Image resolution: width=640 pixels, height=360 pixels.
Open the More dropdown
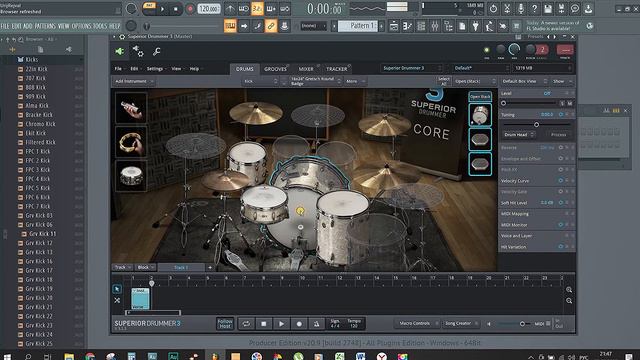(x=355, y=82)
